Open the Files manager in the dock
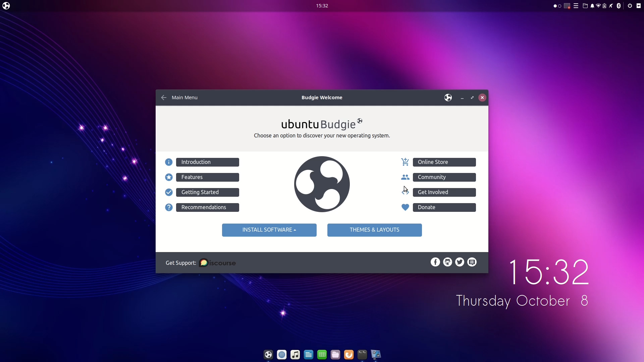644x362 pixels. (x=335, y=355)
